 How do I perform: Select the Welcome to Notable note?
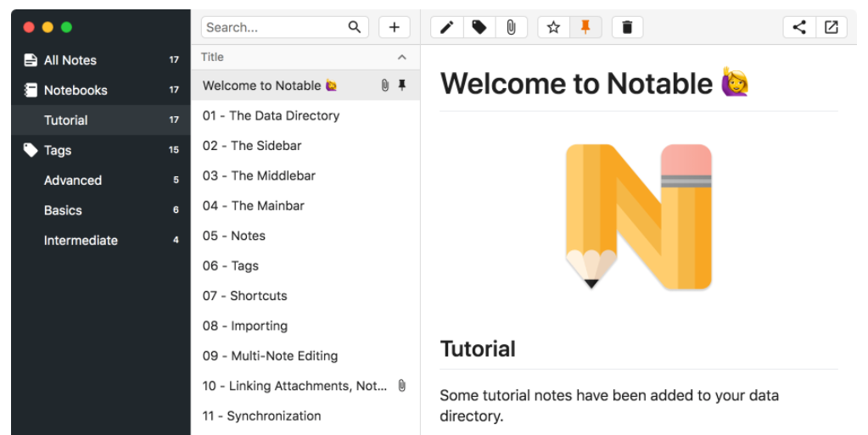(305, 86)
